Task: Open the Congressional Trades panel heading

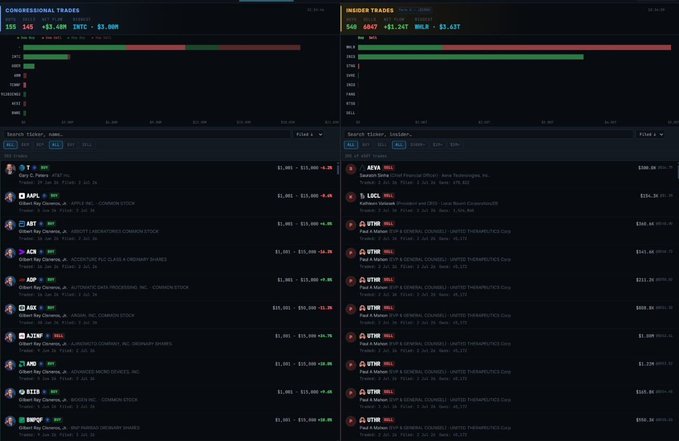Action: pos(42,10)
